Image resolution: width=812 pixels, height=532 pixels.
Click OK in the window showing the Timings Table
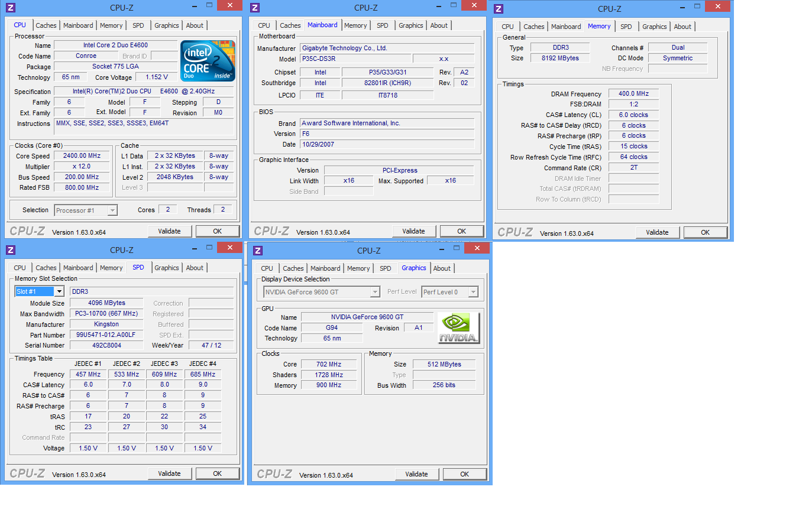(218, 473)
